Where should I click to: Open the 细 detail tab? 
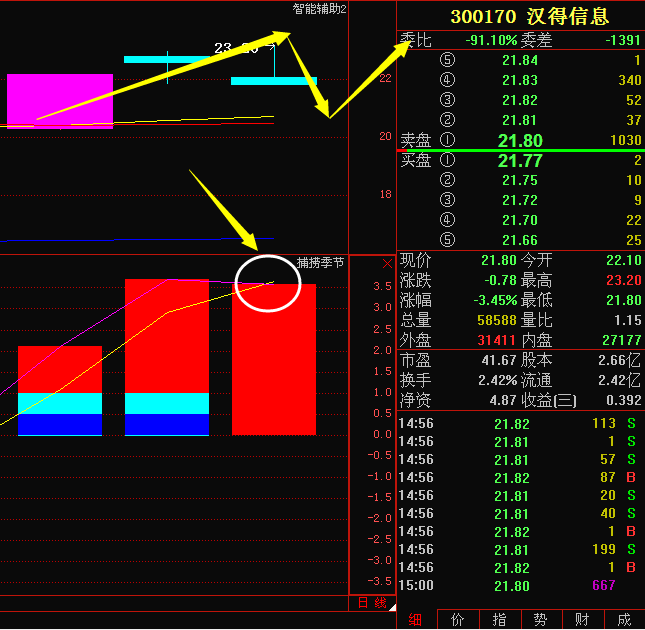pyautogui.click(x=415, y=620)
